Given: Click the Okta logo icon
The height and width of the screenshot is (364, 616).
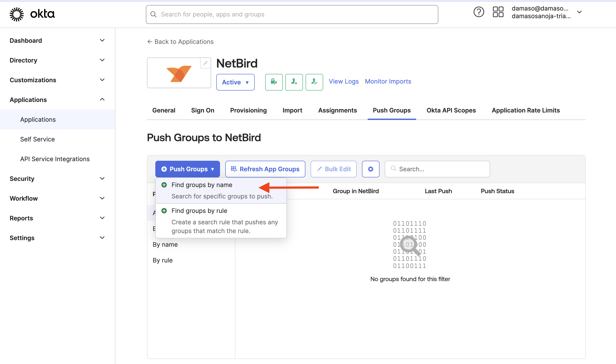Looking at the screenshot, I should (x=17, y=14).
